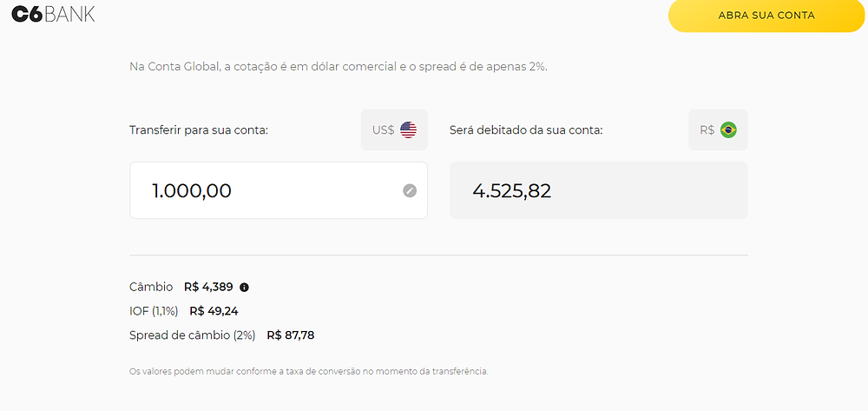Viewport: 868px width, 411px height.
Task: Click the pencil edit icon in amount field
Action: 410,190
